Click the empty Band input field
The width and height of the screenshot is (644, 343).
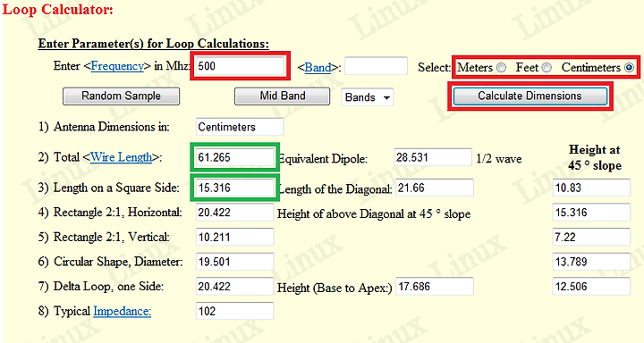tap(376, 66)
